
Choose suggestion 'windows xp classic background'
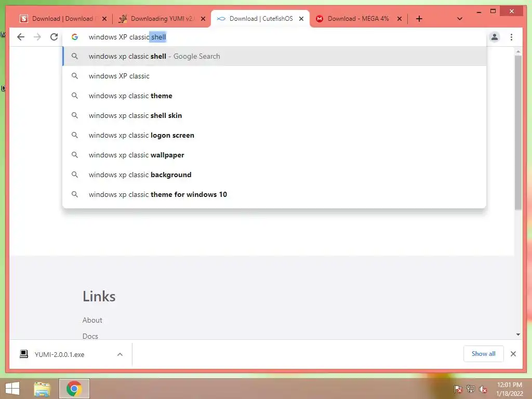coord(274,175)
